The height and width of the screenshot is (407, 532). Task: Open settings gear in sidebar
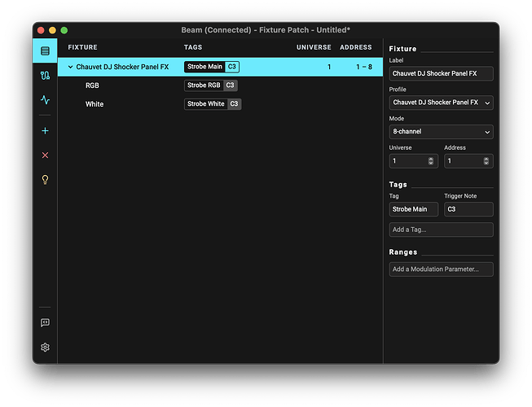(45, 348)
